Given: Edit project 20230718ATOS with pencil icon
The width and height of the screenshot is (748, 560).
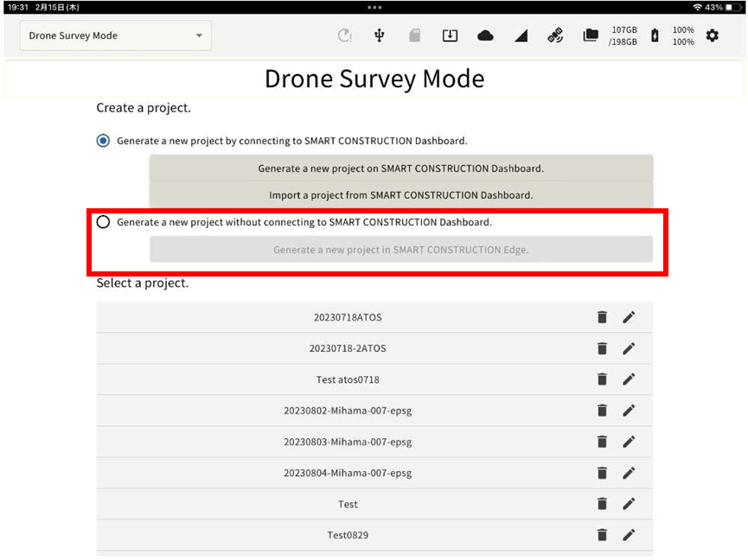Looking at the screenshot, I should coord(629,317).
